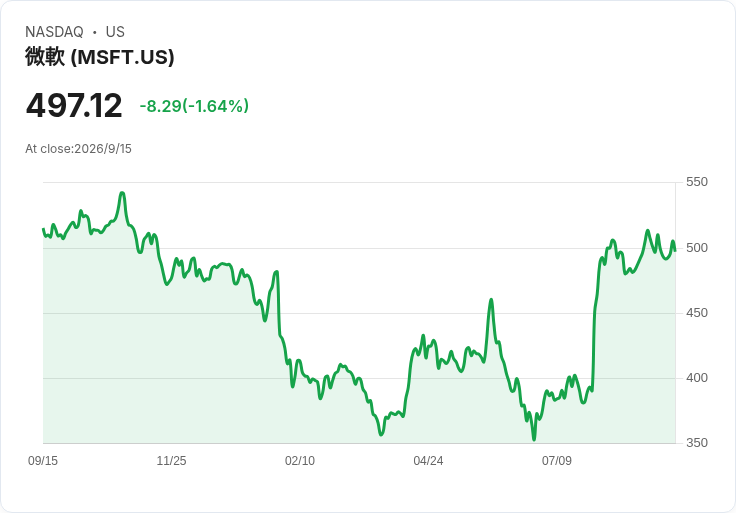Click the sharp spike peak near 460
The image size is (736, 513).
pos(491,299)
